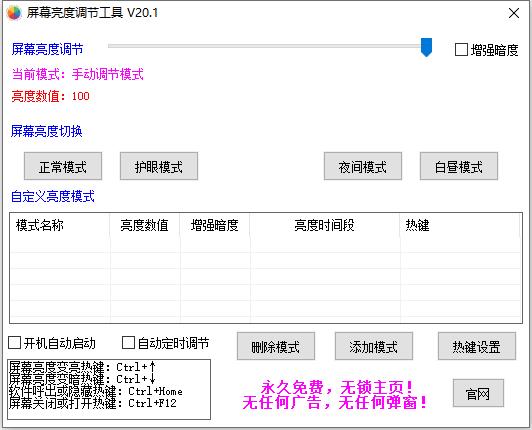Click the 屏幕关闭或打开热键: Ctrl+F12 line
This screenshot has width=532, height=430.
pos(93,403)
